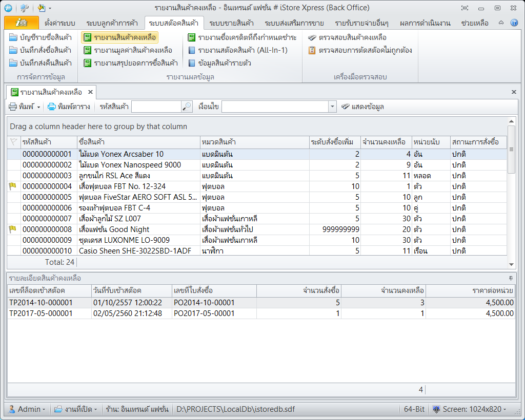Switch to ระบบสต๊อคสินค้า ribbon tab
This screenshot has height=420, width=525.
click(x=174, y=23)
